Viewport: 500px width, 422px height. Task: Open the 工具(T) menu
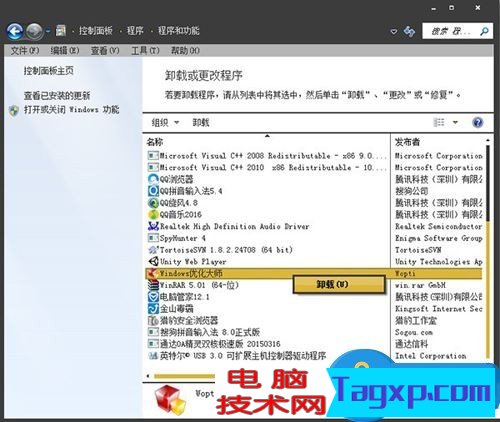tap(145, 51)
